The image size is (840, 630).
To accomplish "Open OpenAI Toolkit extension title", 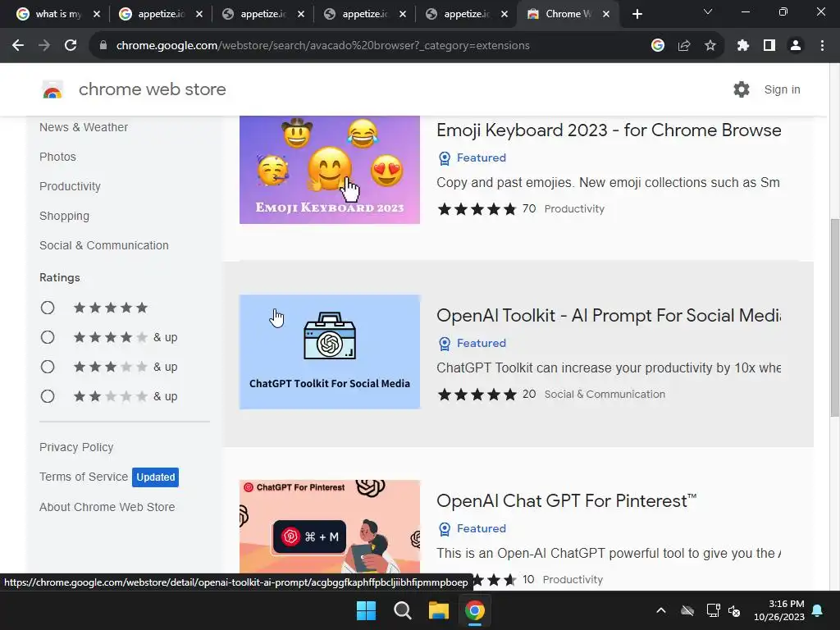I will click(x=609, y=316).
